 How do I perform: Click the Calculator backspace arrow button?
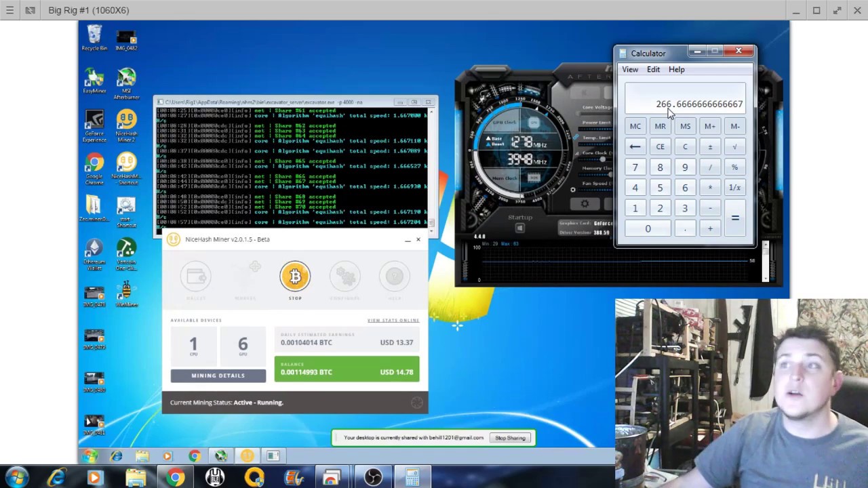pyautogui.click(x=635, y=146)
